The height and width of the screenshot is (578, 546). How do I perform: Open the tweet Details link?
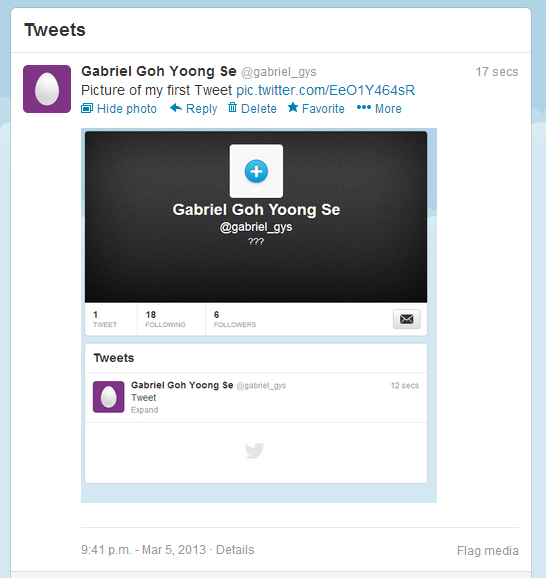click(x=235, y=550)
